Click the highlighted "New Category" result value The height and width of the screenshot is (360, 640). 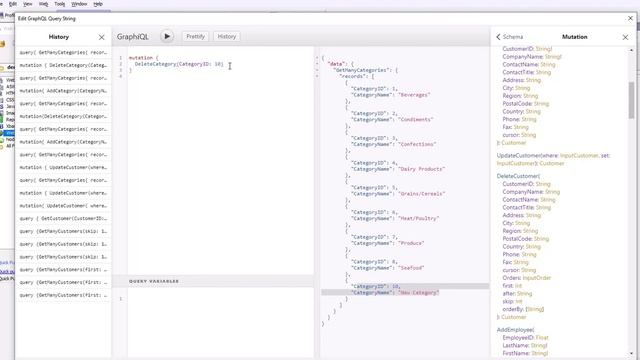(418, 293)
